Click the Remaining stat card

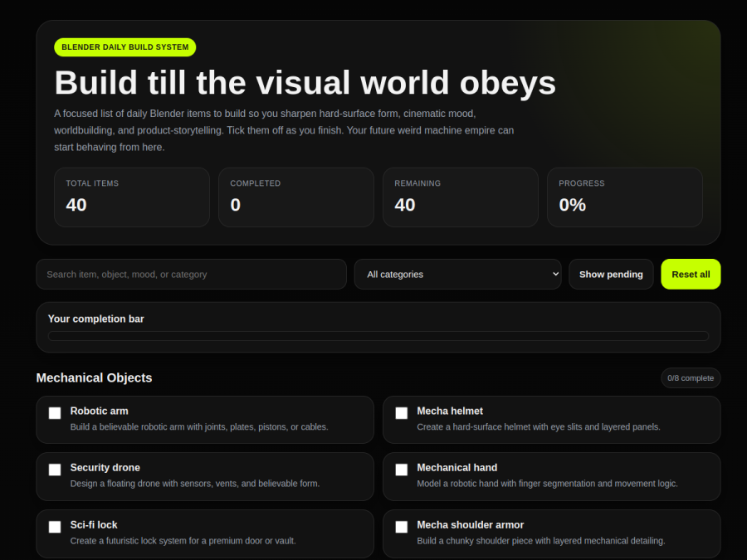pyautogui.click(x=461, y=197)
